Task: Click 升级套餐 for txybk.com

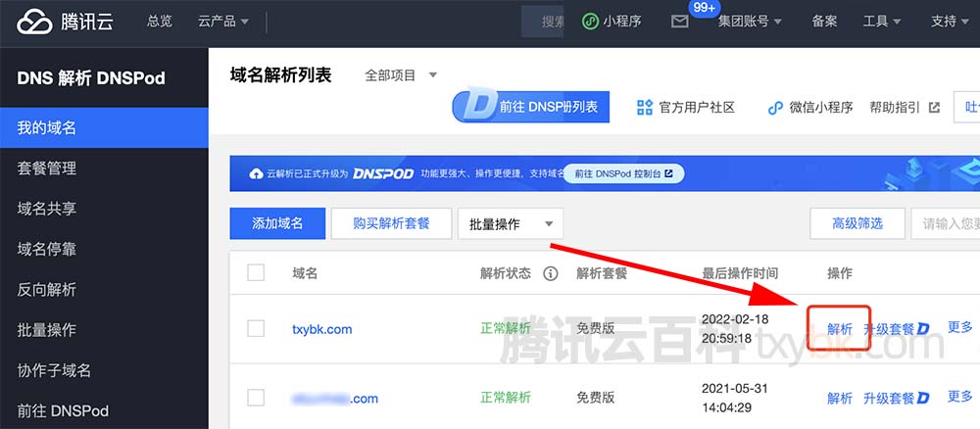Action: pyautogui.click(x=889, y=329)
